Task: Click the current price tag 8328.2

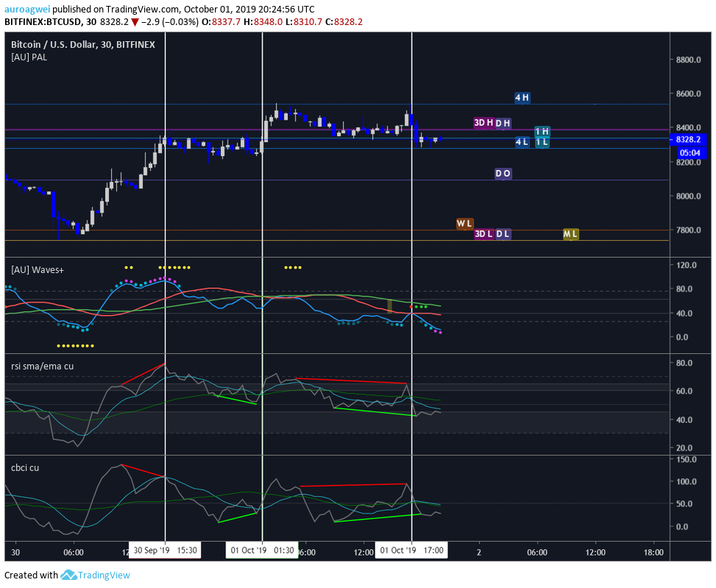Action: (688, 140)
